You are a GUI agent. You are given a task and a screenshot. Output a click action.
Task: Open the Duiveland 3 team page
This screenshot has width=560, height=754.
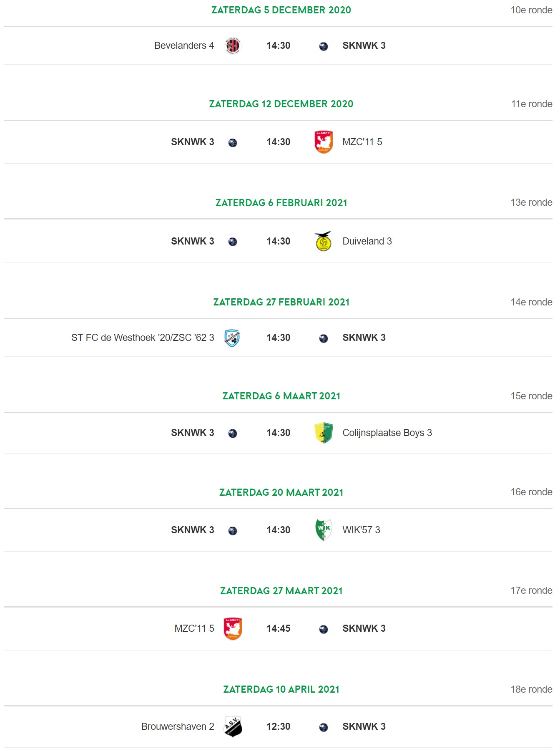(x=367, y=241)
